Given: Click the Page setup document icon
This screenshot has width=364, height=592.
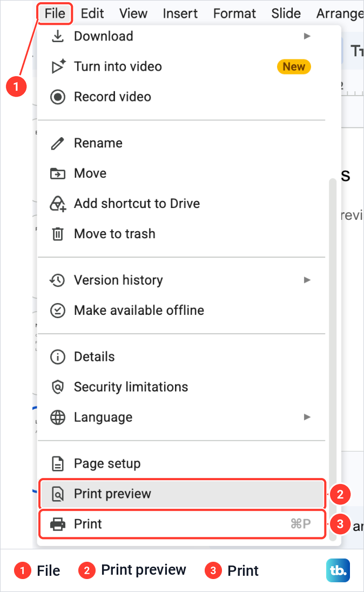Looking at the screenshot, I should coord(58,463).
